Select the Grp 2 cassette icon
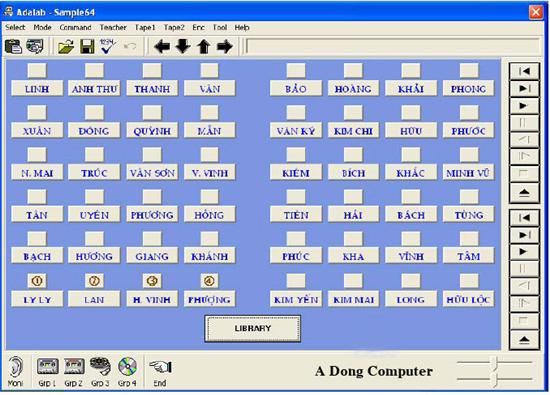Viewport: 550px width, 395px height. tap(74, 371)
